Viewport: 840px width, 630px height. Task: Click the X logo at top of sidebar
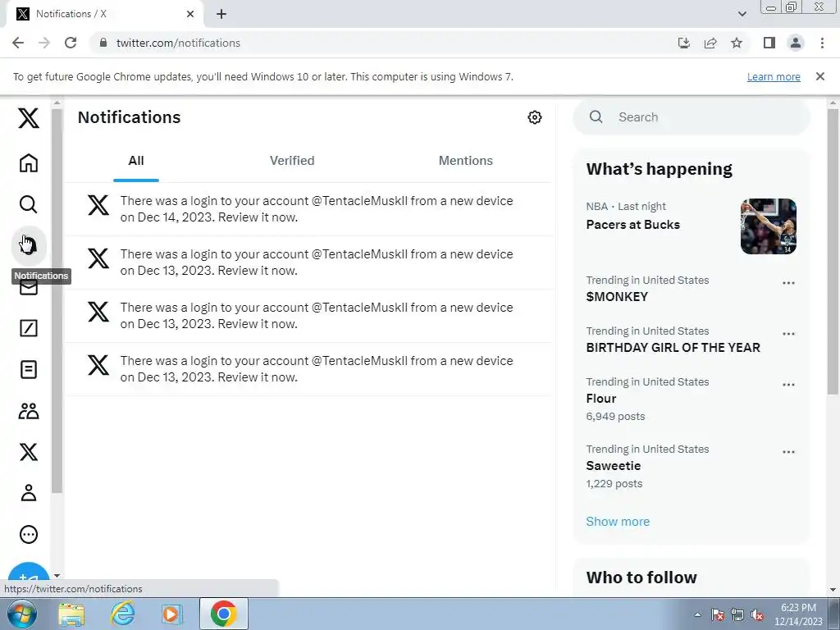(29, 118)
